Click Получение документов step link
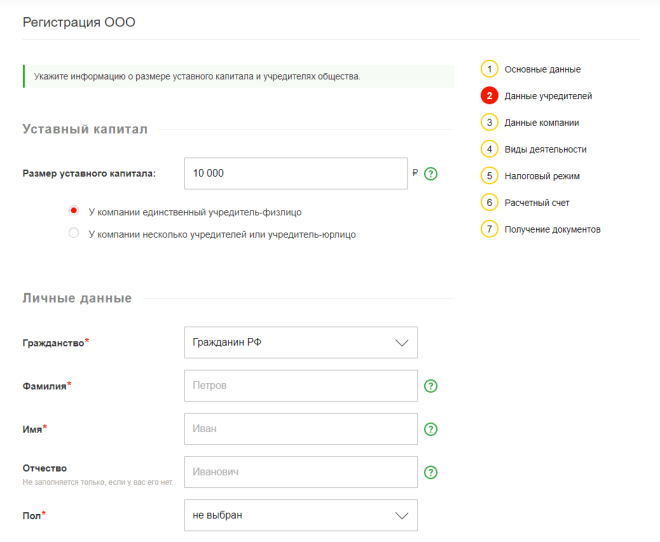The width and height of the screenshot is (660, 542). [x=552, y=229]
